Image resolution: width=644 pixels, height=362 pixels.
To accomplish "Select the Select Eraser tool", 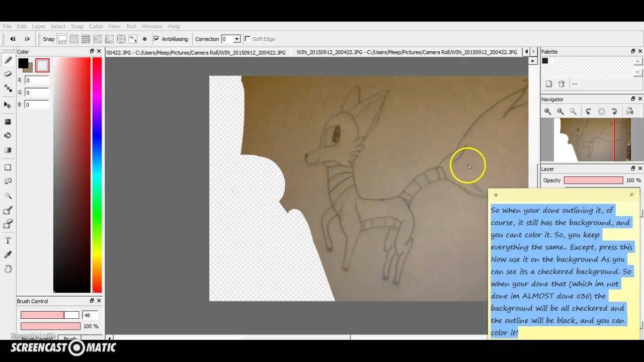I will 8,224.
